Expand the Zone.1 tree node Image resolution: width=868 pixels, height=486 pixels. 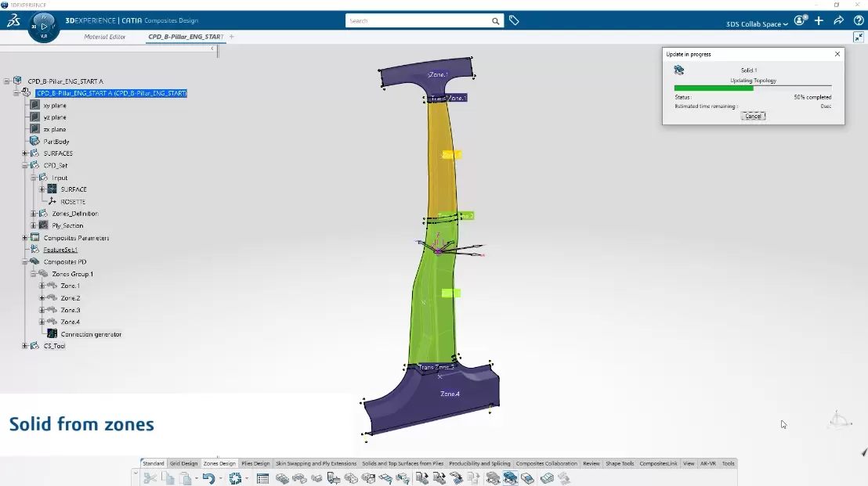[x=42, y=286]
